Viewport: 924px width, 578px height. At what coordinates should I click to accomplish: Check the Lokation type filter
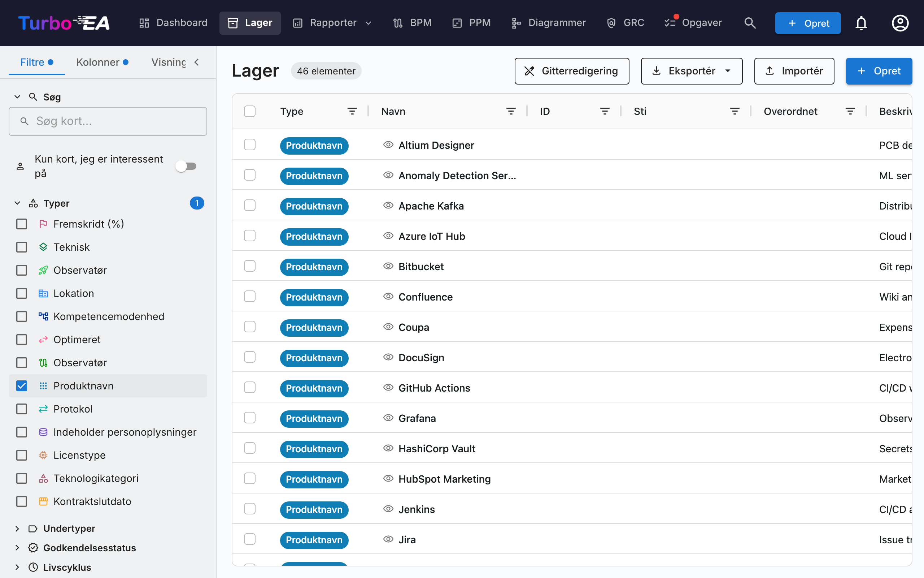tap(22, 293)
